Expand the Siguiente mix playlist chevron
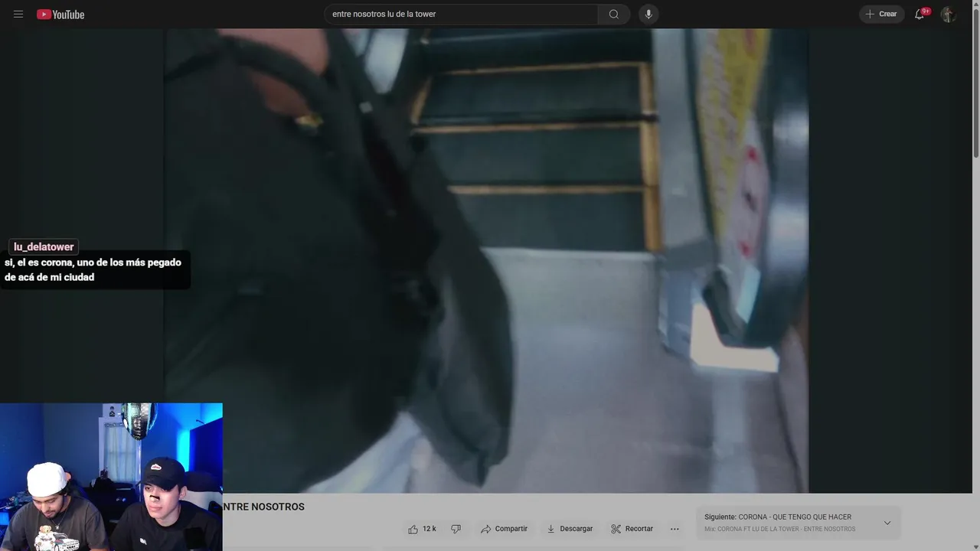Image resolution: width=980 pixels, height=551 pixels. coord(887,523)
